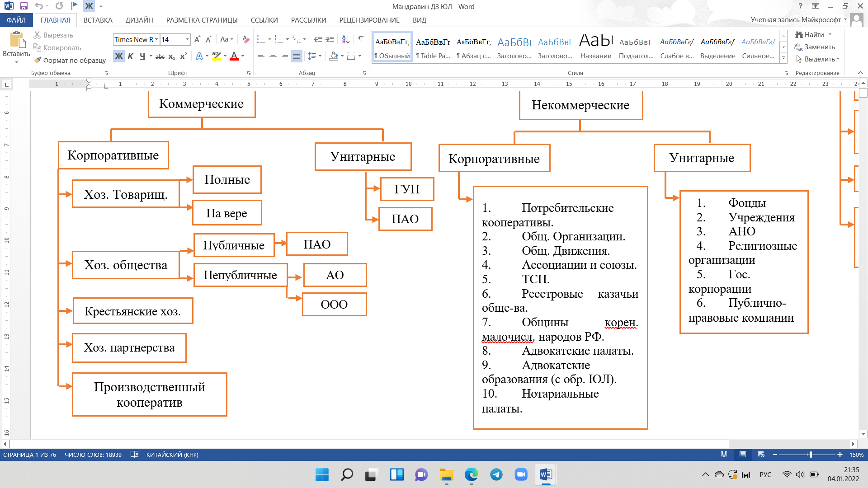Click the Cut (Вырезать) scissors icon
The width and height of the screenshot is (868, 488).
pos(38,35)
